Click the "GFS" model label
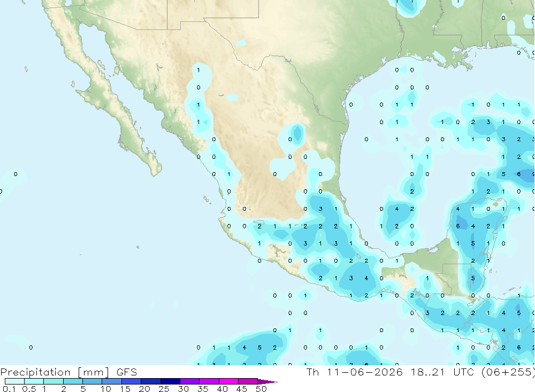 (127, 372)
